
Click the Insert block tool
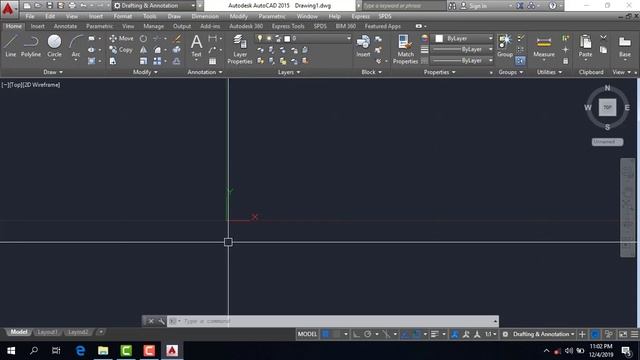coord(363,46)
